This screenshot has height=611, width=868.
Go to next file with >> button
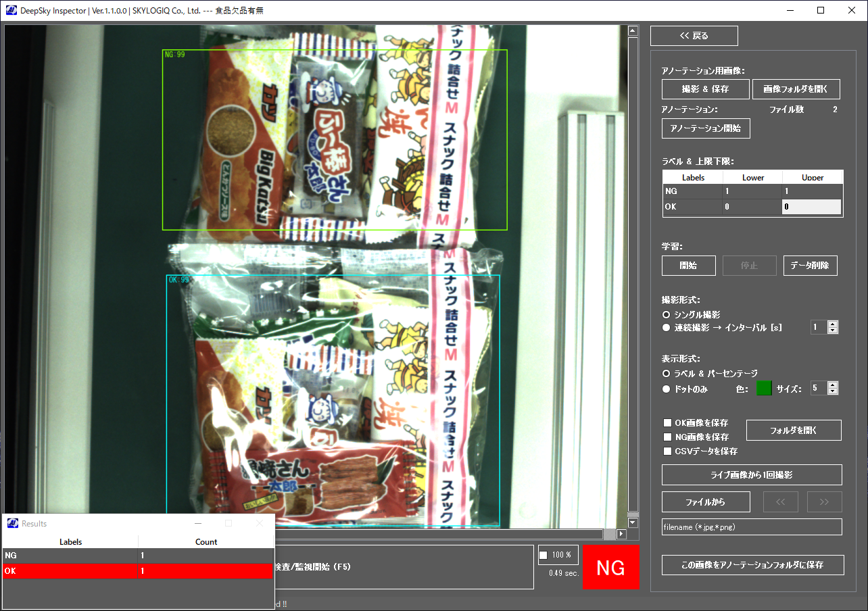tap(824, 502)
